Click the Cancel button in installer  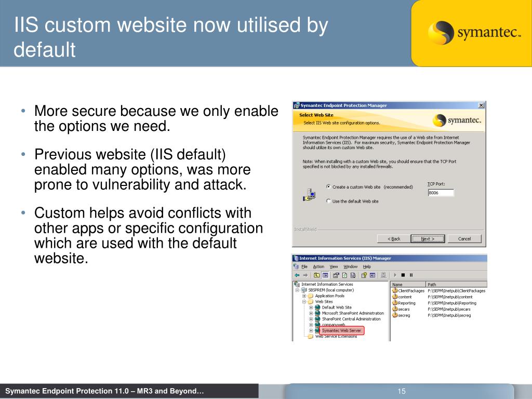pyautogui.click(x=464, y=239)
